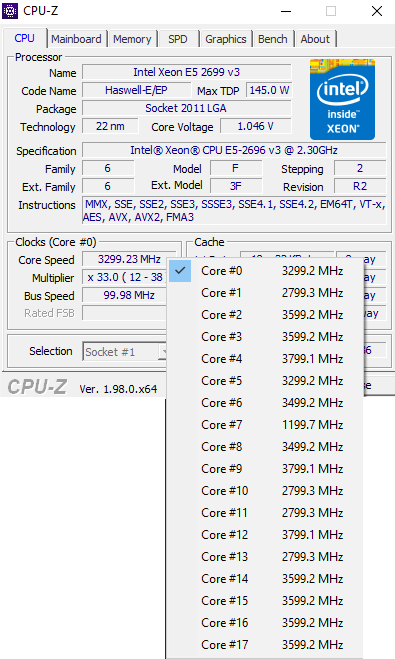Pick Core #13 in the popup

pos(265,556)
